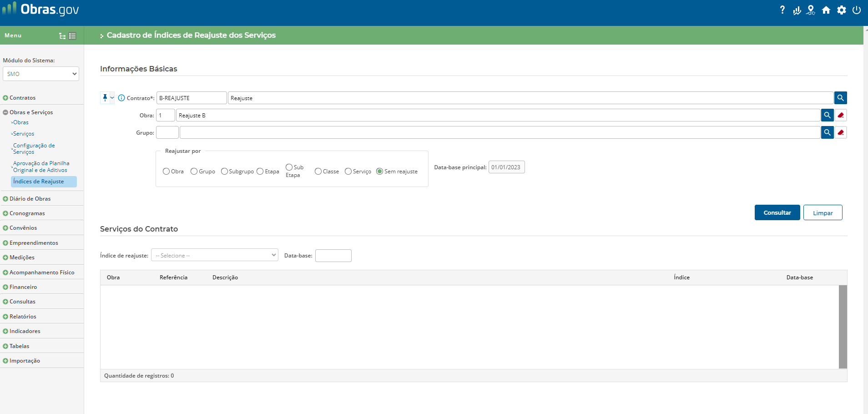Switch menu to tree view icon
The height and width of the screenshot is (414, 868).
coord(62,36)
